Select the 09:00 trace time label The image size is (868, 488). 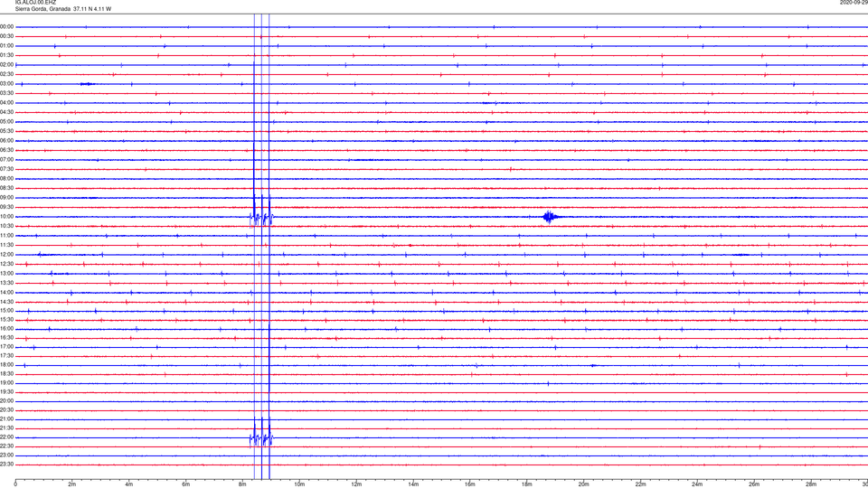coord(6,198)
